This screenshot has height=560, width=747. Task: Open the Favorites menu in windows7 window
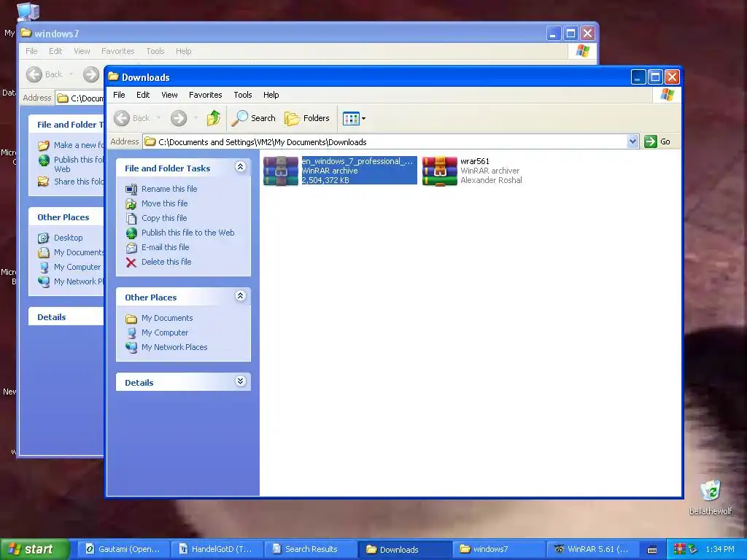point(117,51)
